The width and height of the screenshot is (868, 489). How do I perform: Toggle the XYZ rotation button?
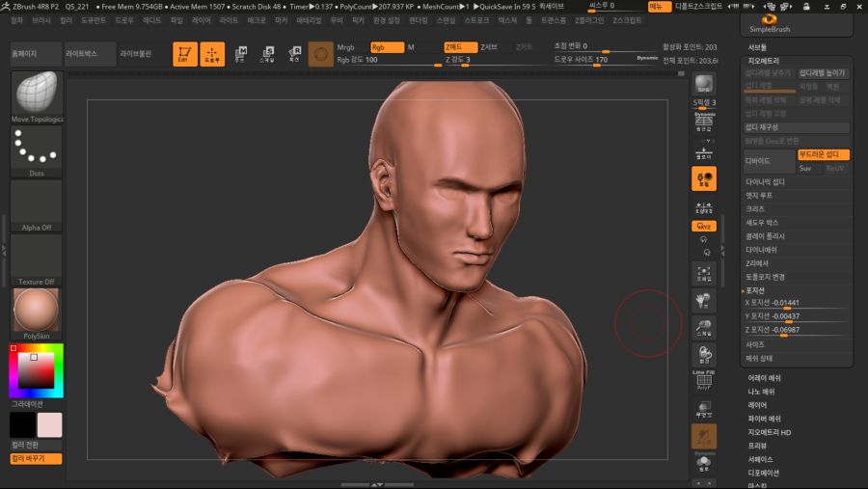[x=704, y=226]
